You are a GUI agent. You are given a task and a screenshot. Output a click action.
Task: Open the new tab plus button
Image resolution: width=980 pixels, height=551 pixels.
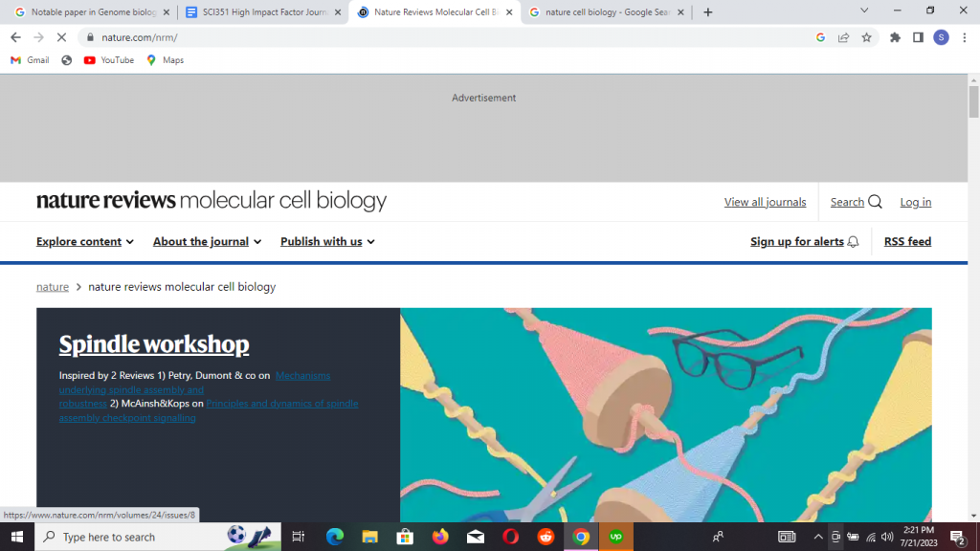tap(708, 12)
